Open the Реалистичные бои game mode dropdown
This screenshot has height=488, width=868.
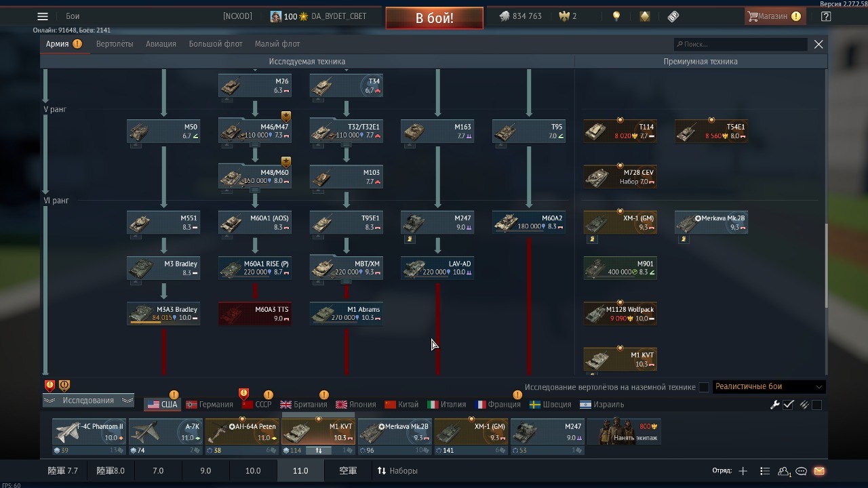tap(769, 387)
